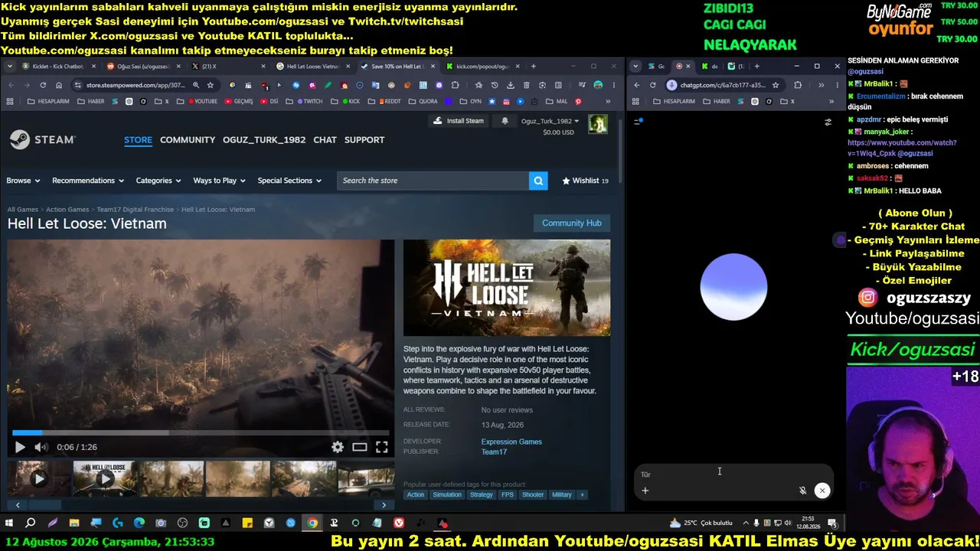The image size is (980, 551).
Task: Follow the All Games breadcrumb link
Action: click(23, 210)
